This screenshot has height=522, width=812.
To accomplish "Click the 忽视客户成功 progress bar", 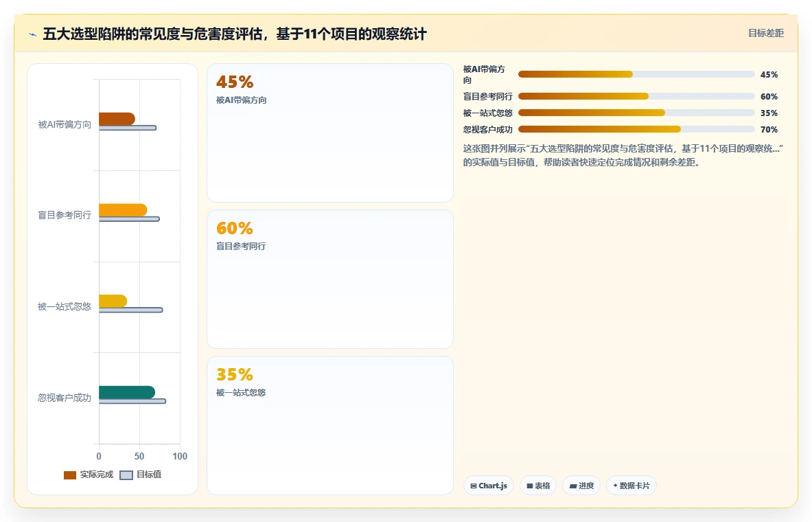I will click(636, 130).
